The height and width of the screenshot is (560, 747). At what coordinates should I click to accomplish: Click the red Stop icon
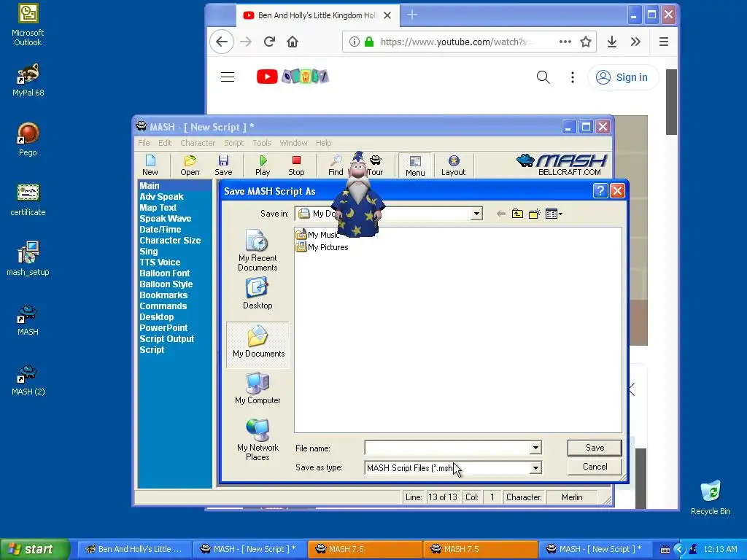pos(296,166)
